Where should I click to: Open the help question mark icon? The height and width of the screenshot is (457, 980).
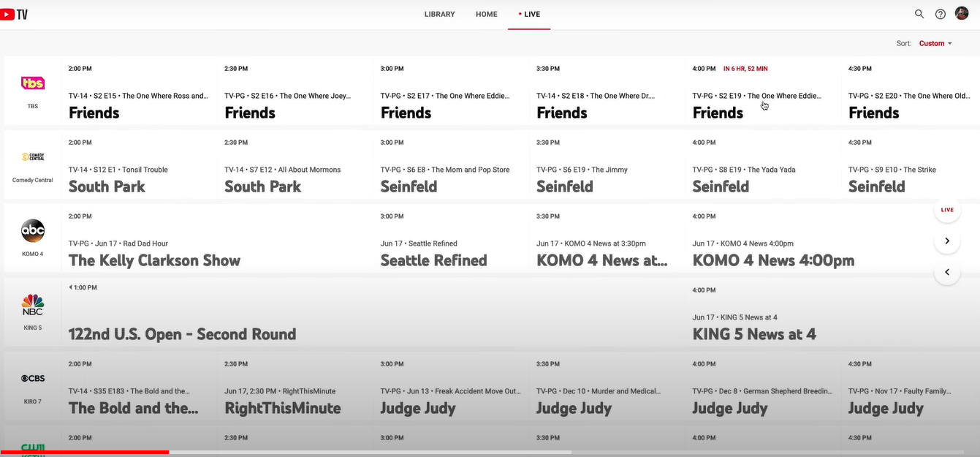(x=941, y=14)
